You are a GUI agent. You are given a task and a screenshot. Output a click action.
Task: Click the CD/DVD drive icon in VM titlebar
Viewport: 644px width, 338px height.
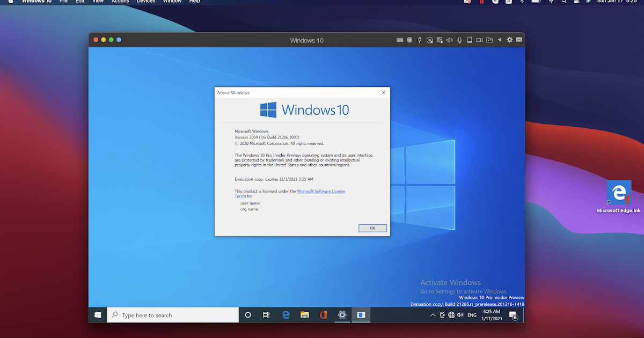point(429,40)
